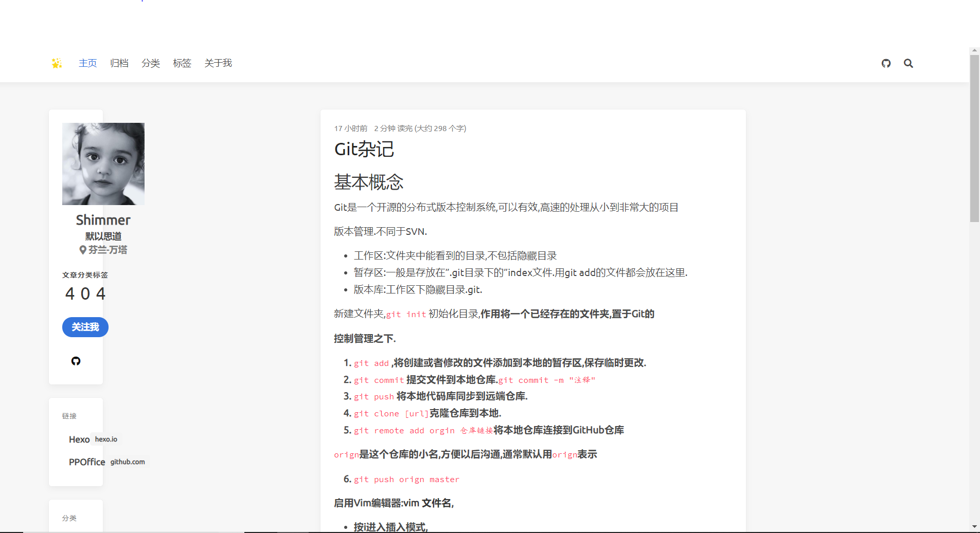Click the GitHub icon in profile card
Image resolution: width=980 pixels, height=533 pixels.
point(76,361)
